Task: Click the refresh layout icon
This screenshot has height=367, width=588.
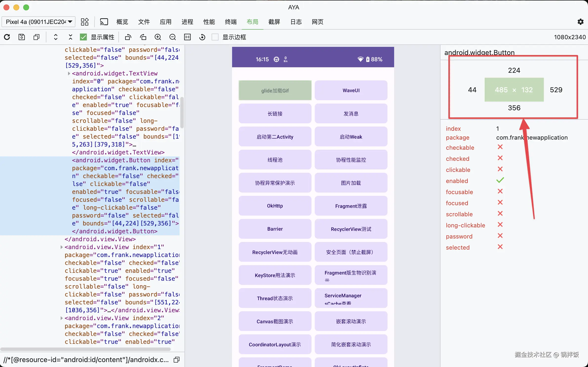Action: click(7, 37)
